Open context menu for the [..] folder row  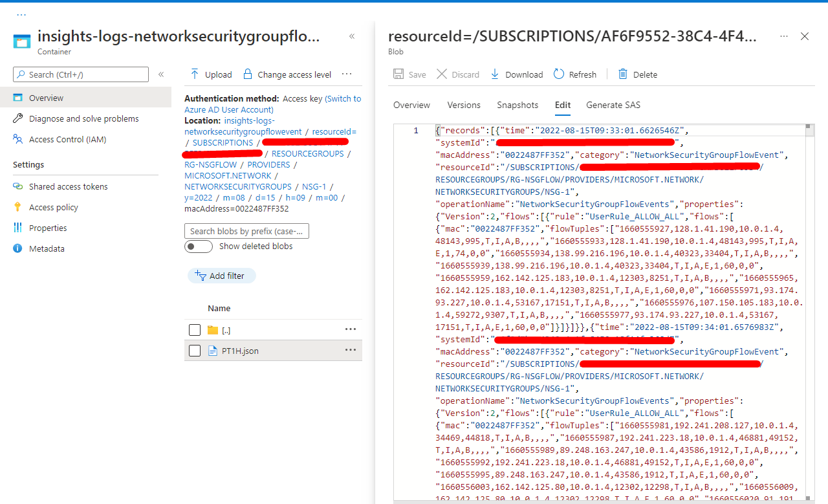[x=351, y=329]
